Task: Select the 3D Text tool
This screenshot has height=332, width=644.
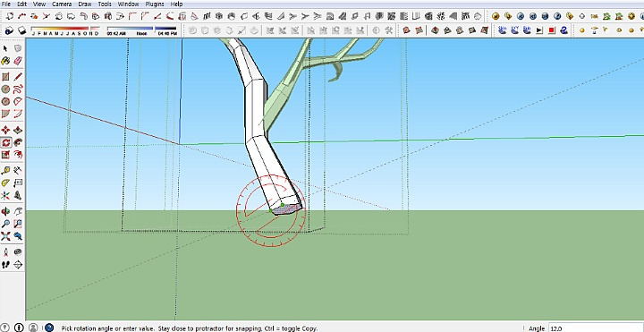Action: (18, 195)
